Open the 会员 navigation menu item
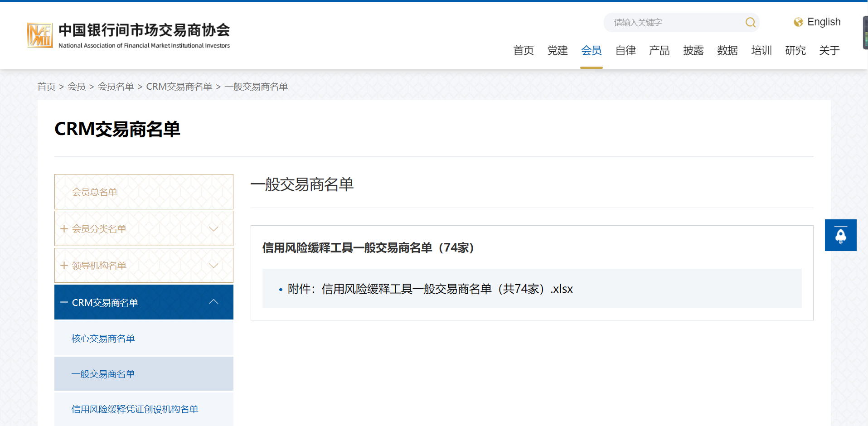Screen dimensions: 868x426 591,50
